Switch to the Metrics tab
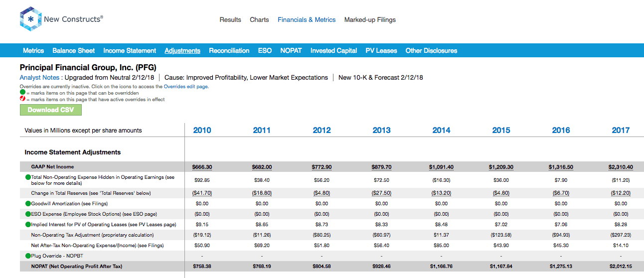 pyautogui.click(x=33, y=50)
